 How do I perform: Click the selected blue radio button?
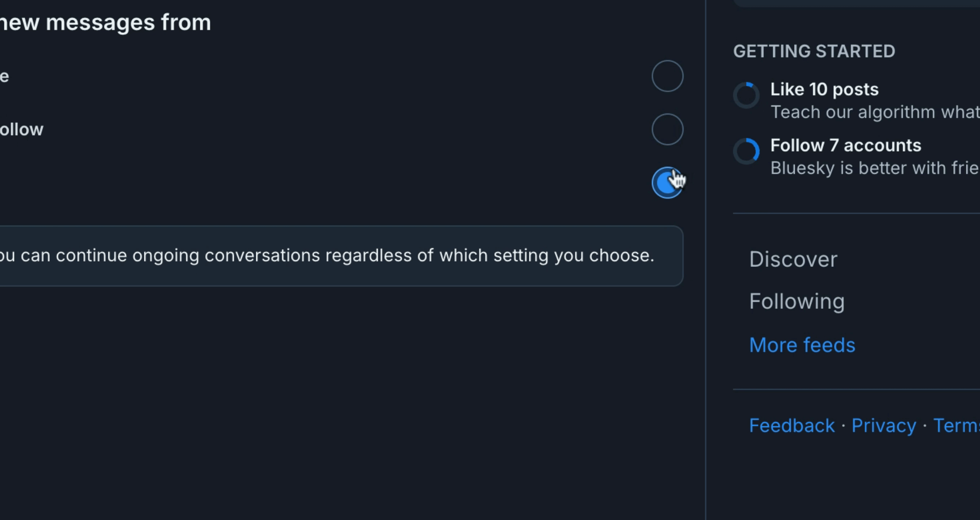pyautogui.click(x=667, y=183)
